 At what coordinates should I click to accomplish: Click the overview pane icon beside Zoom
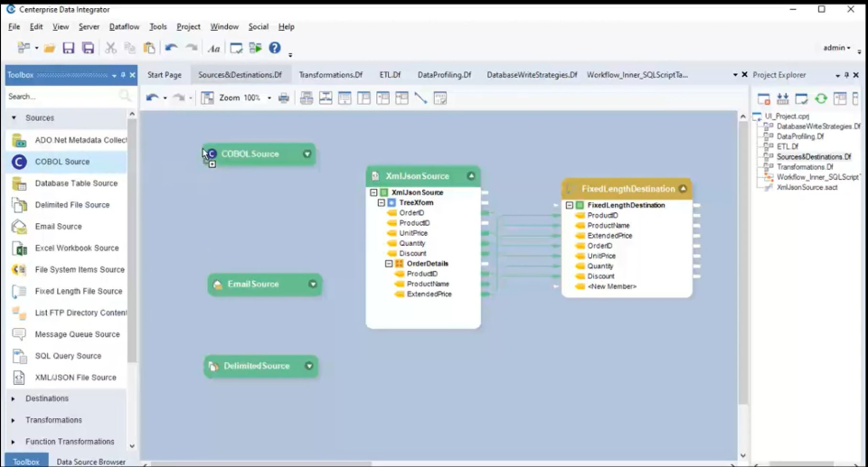[x=207, y=98]
